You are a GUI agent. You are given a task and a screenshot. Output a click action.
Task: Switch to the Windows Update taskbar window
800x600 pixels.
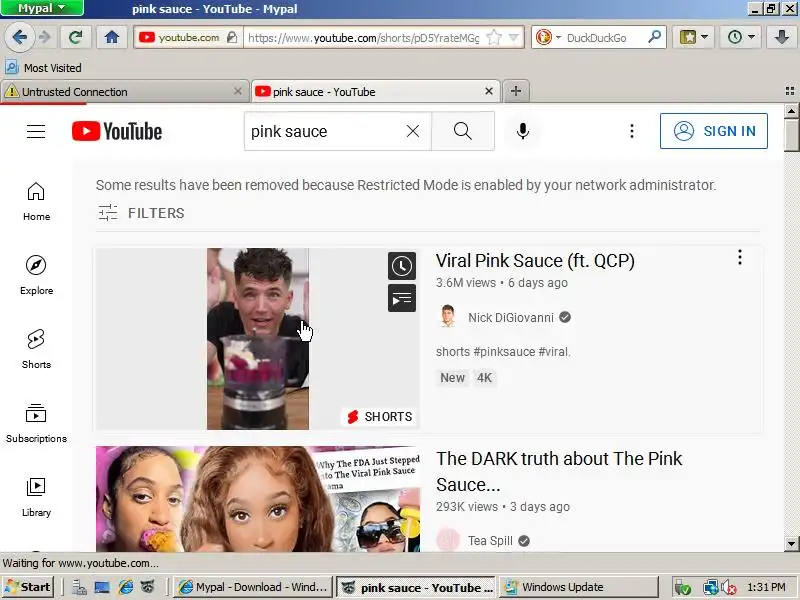[x=579, y=587]
